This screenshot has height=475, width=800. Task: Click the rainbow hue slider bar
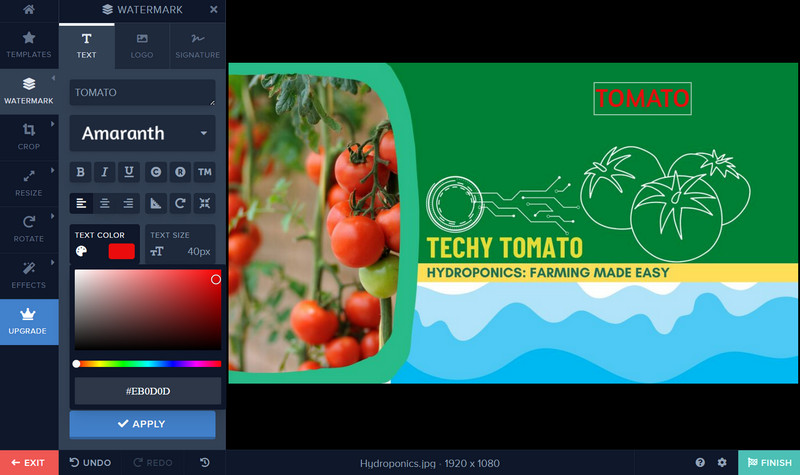(x=148, y=364)
